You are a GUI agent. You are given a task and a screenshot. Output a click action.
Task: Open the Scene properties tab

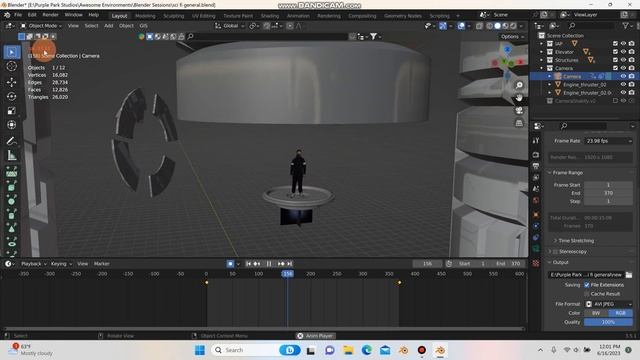(536, 189)
